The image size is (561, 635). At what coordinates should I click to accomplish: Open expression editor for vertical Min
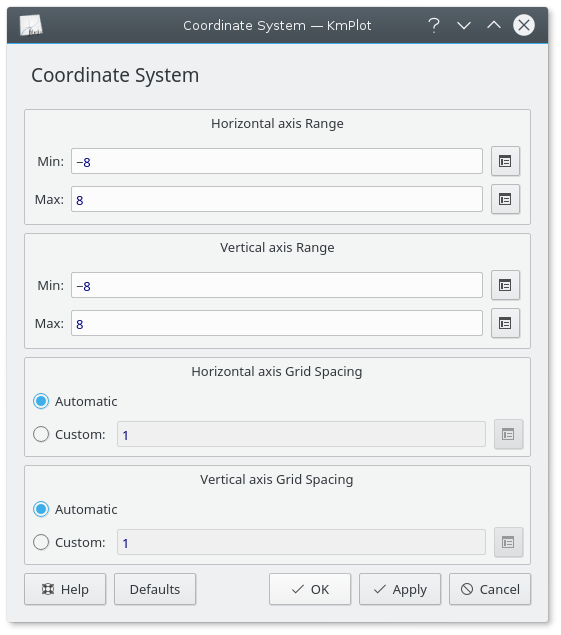505,285
